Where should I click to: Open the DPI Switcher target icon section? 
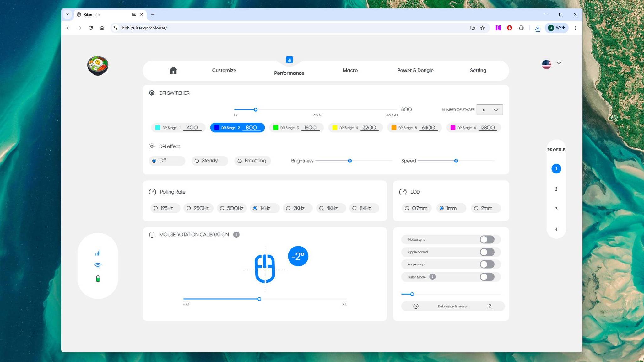tap(152, 93)
